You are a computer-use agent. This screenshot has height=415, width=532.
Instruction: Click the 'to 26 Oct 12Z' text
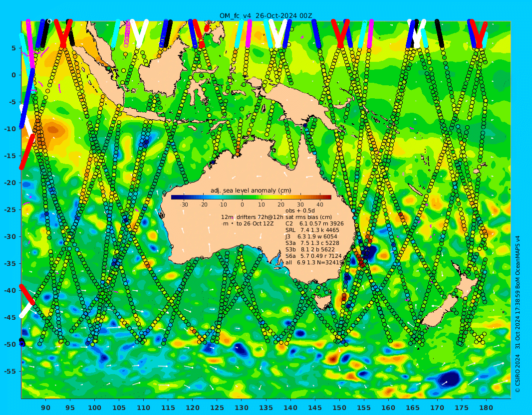click(x=255, y=223)
